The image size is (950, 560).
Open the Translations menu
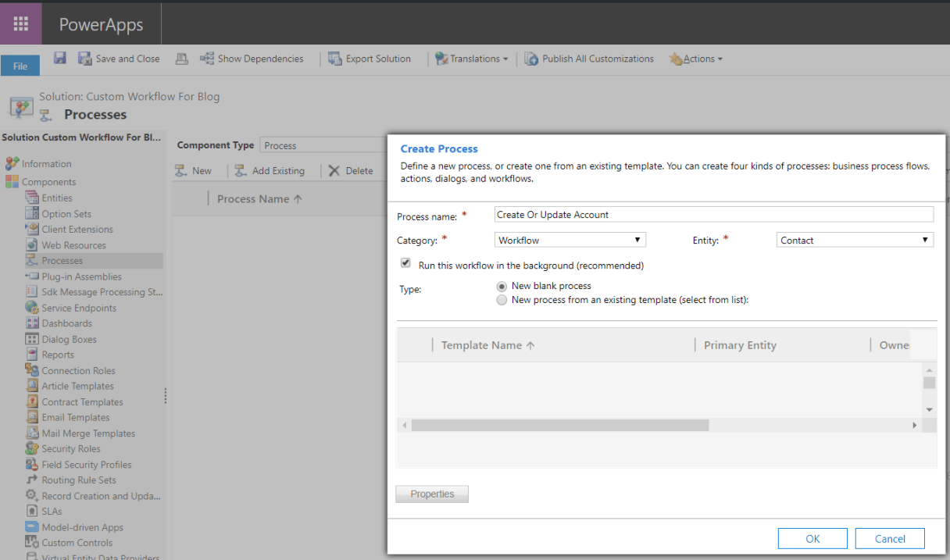[472, 58]
